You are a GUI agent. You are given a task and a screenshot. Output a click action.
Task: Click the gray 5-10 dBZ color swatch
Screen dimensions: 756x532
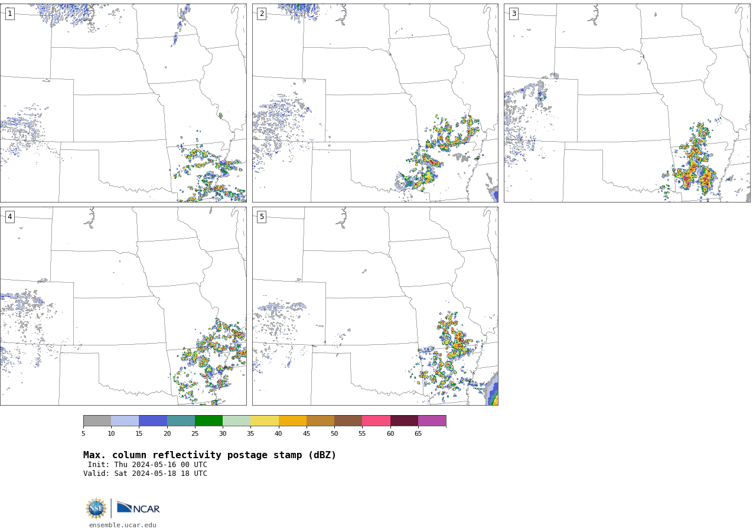point(97,421)
